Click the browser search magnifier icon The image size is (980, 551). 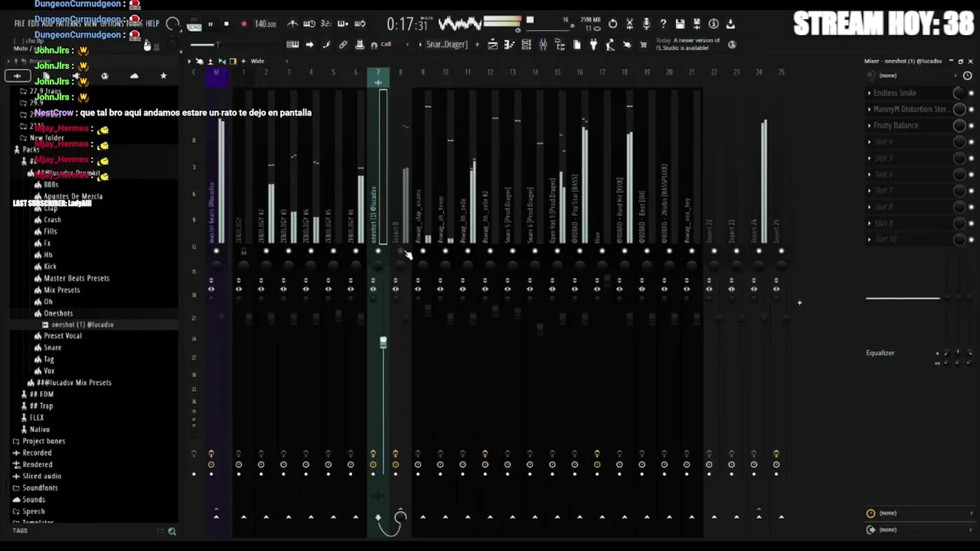point(172,531)
